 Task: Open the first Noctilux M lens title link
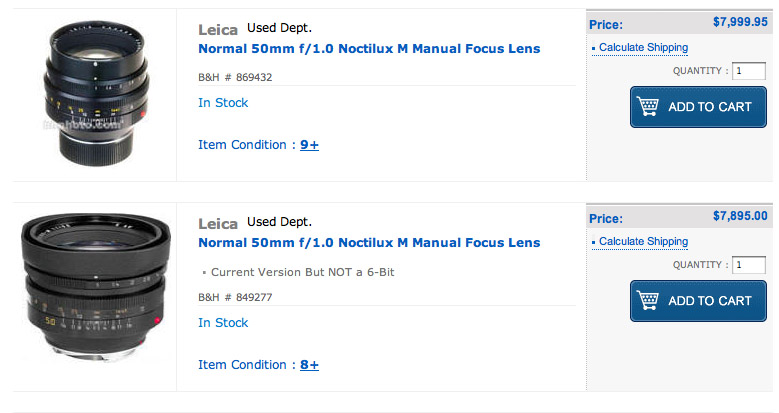click(x=369, y=49)
